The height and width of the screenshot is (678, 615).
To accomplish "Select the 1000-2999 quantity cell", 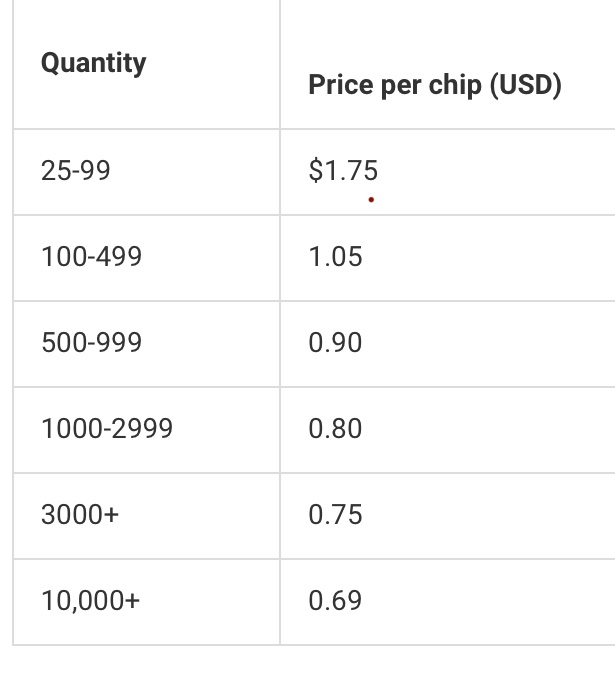I will (107, 429).
